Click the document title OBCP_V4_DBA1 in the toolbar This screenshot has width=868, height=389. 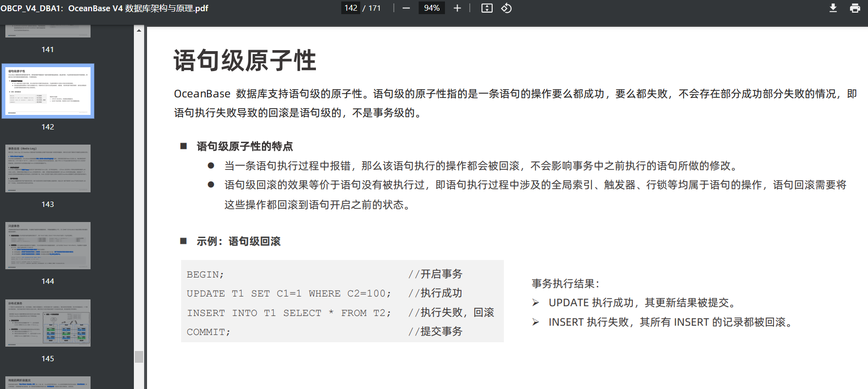[x=104, y=8]
